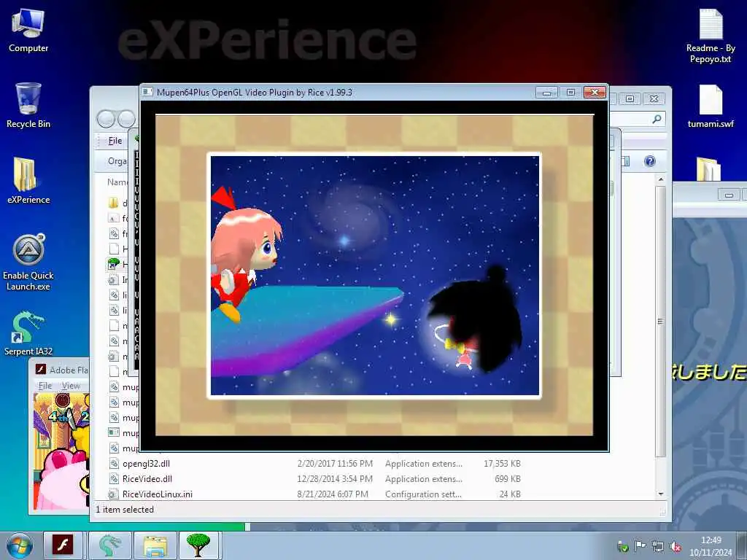Show the clock and date flyout
747x560 pixels.
[711, 546]
